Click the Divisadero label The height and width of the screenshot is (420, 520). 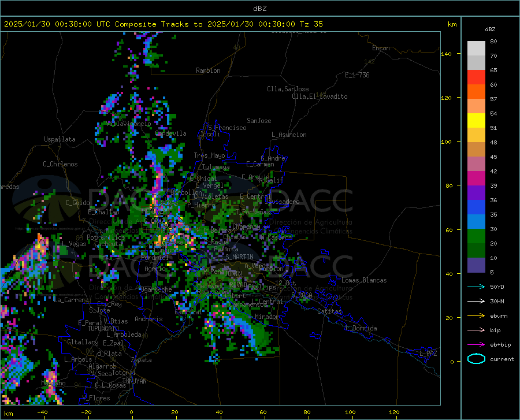[x=282, y=202]
